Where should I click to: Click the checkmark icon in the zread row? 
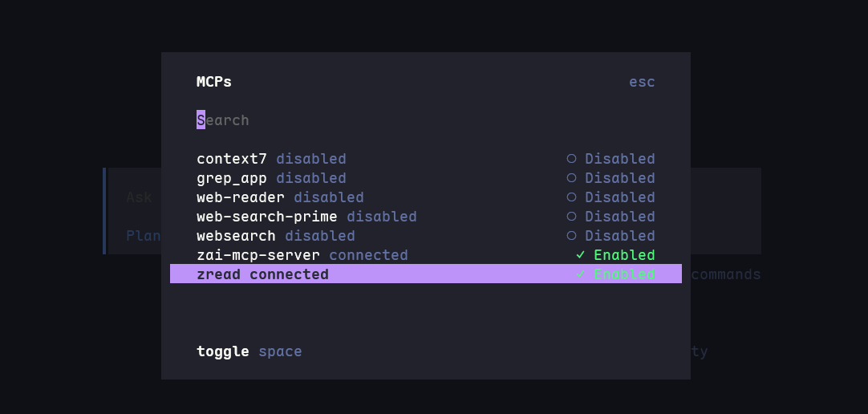580,274
